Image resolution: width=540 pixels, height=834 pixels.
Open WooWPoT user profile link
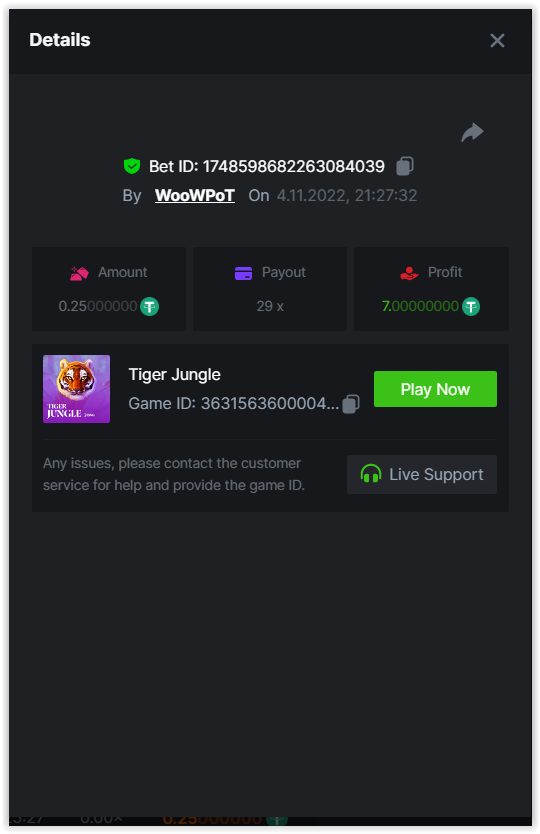(195, 195)
